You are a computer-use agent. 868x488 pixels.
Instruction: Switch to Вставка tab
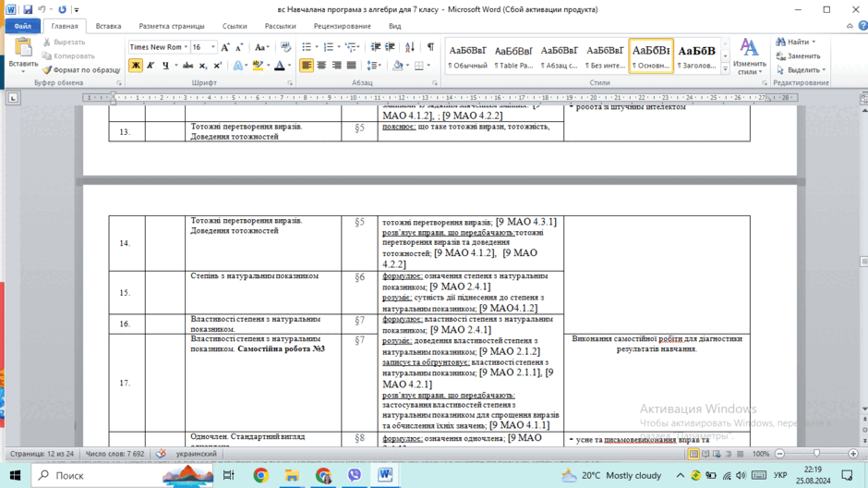tap(108, 26)
